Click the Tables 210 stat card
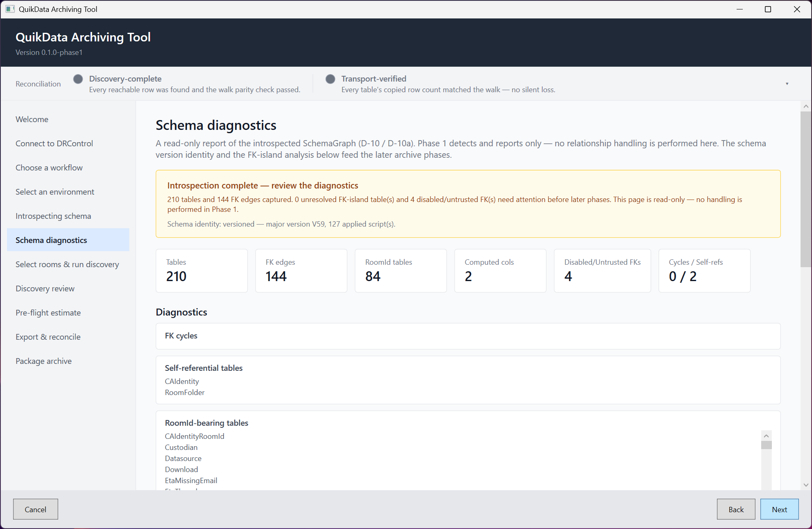Image resolution: width=812 pixels, height=529 pixels. click(x=202, y=271)
